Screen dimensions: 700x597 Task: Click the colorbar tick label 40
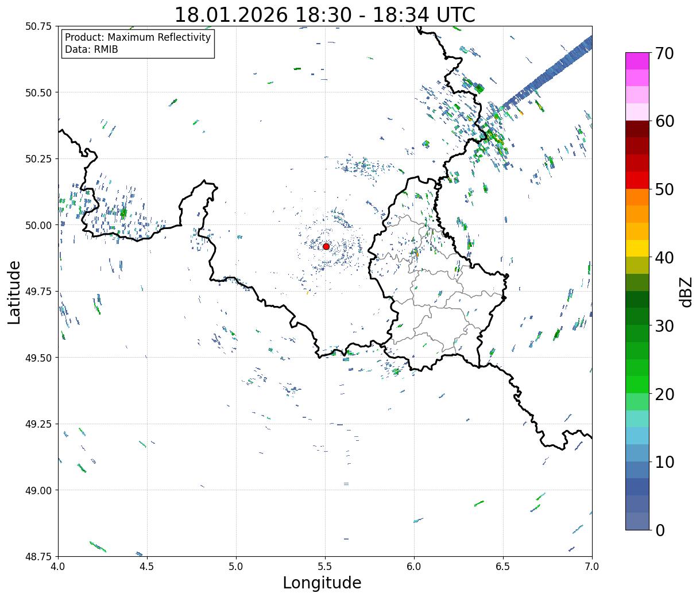point(664,258)
